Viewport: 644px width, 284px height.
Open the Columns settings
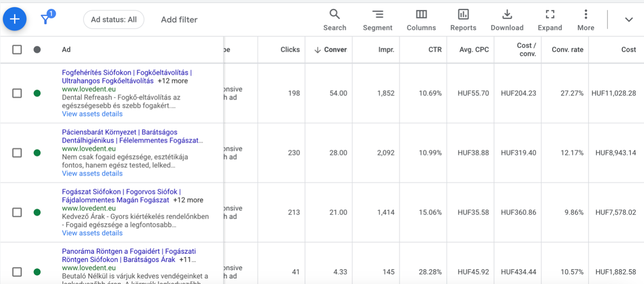(421, 20)
